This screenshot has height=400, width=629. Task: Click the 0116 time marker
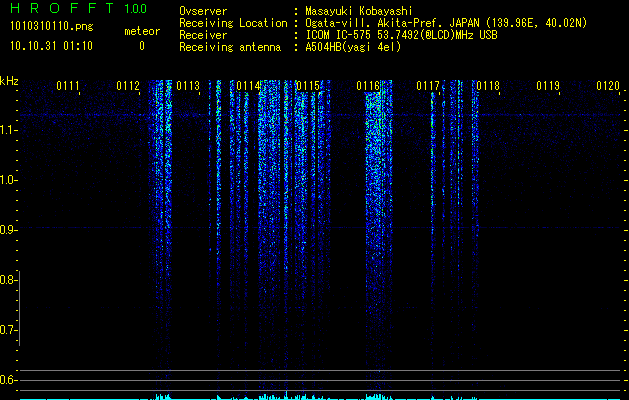(x=368, y=86)
